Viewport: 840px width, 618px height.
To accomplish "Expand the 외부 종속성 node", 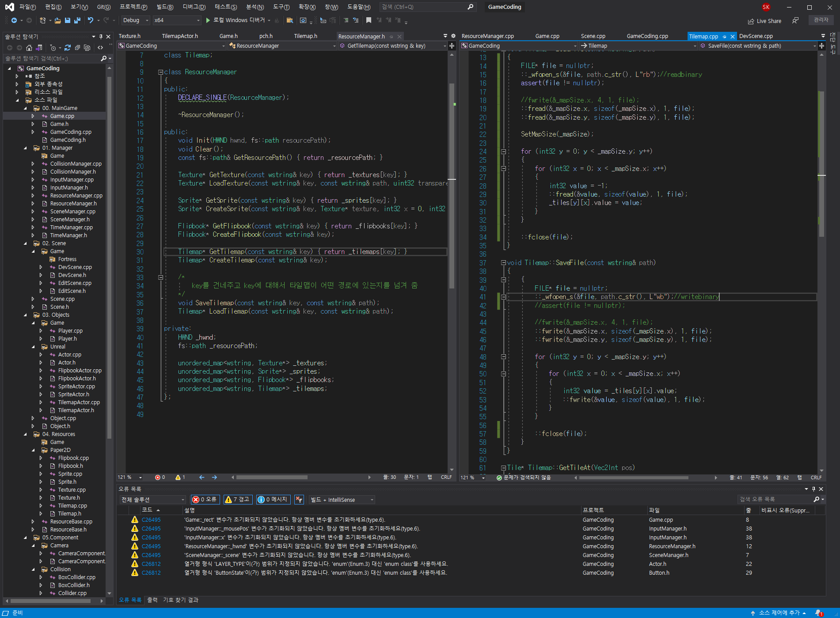I will pyautogui.click(x=17, y=84).
